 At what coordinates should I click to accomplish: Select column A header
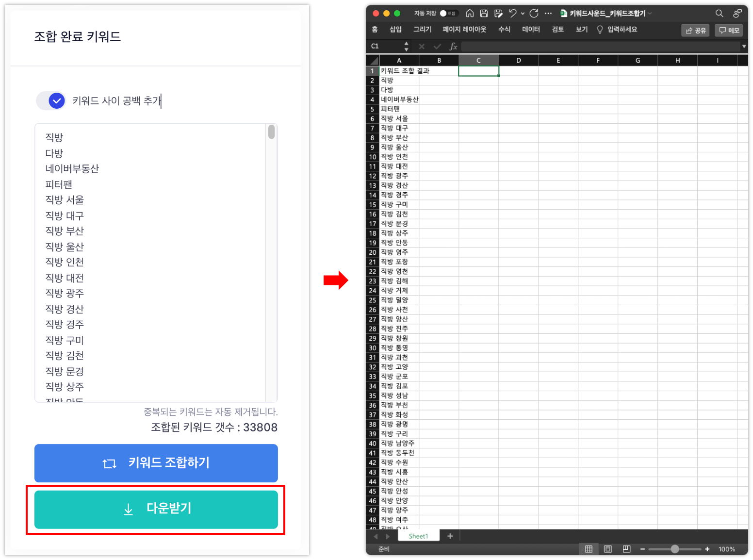click(x=399, y=61)
